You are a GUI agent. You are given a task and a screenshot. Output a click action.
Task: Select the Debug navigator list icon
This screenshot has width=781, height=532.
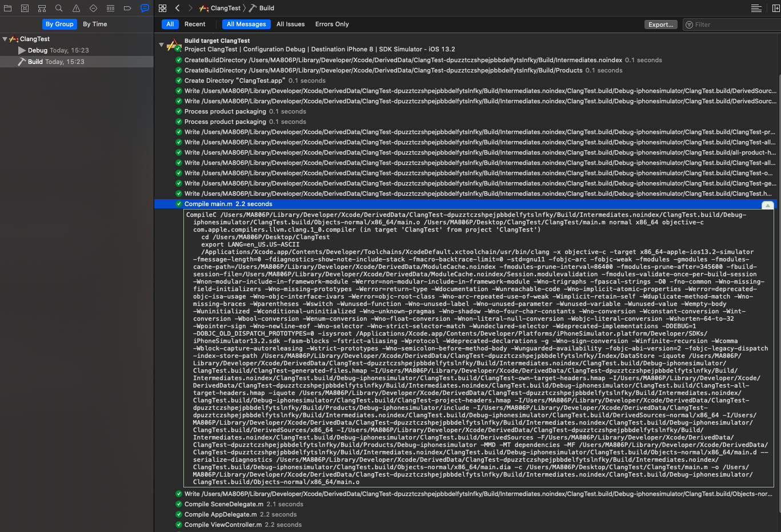[x=110, y=8]
